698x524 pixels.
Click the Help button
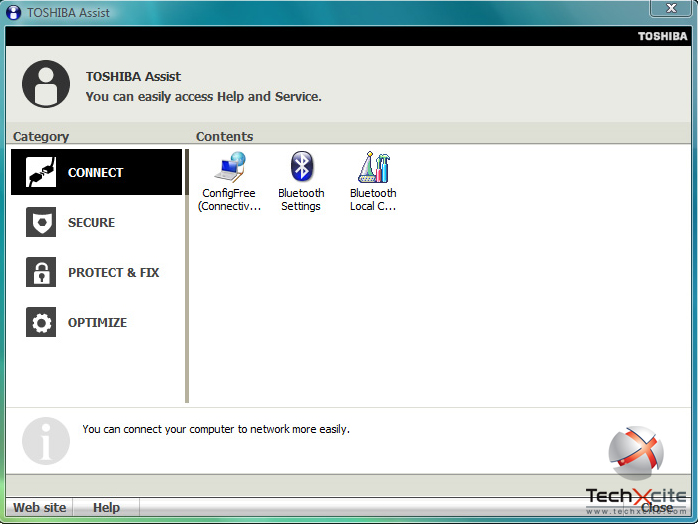pyautogui.click(x=106, y=508)
